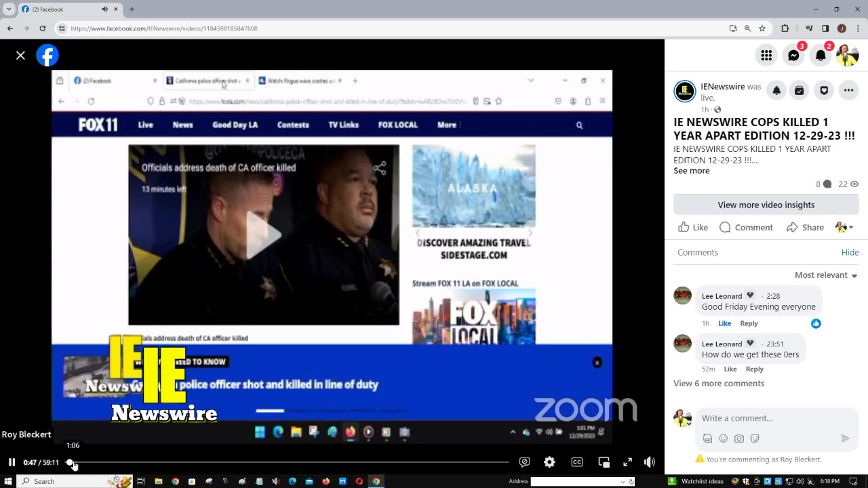Screen dimensions: 868x488
Task: Click the IENewswire page avatar
Action: [685, 91]
